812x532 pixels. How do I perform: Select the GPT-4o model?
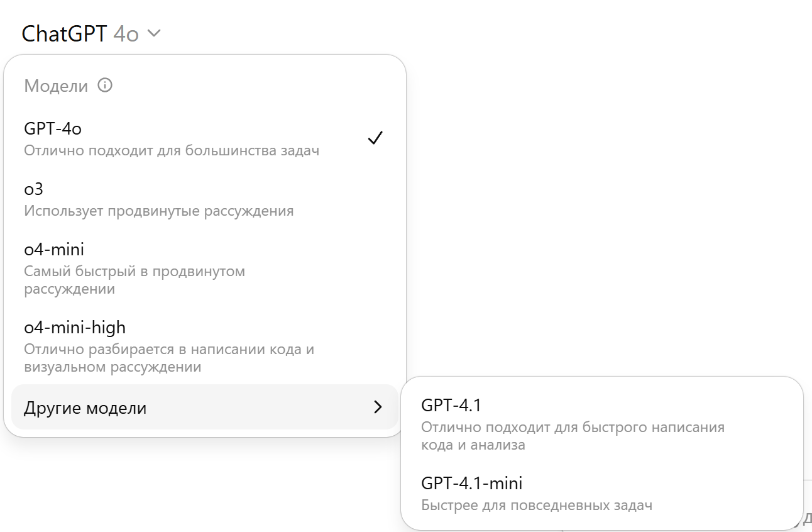53,129
